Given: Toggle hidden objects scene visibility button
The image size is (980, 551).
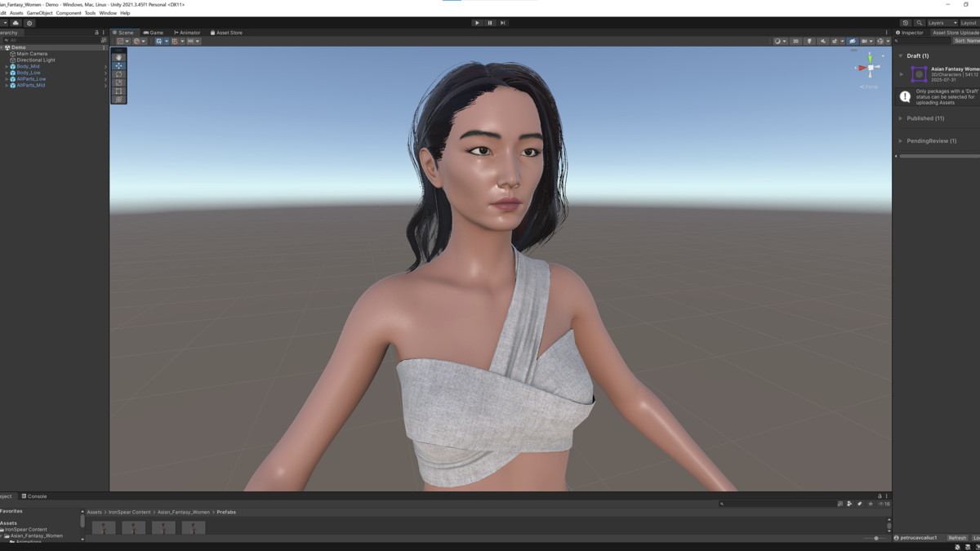Looking at the screenshot, I should [853, 41].
